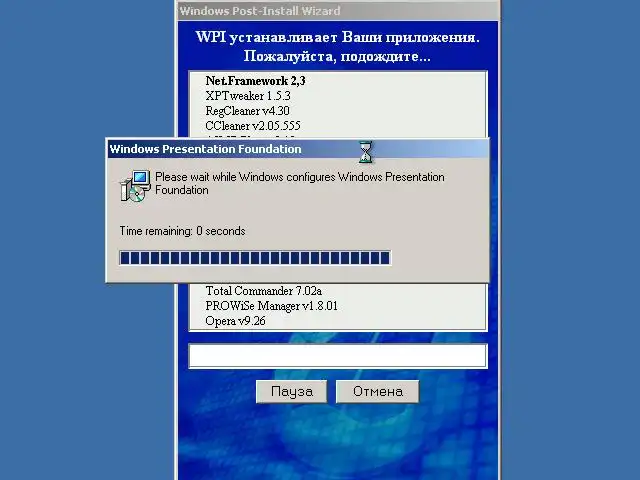Click the Отмена button
The height and width of the screenshot is (480, 640).
(378, 391)
